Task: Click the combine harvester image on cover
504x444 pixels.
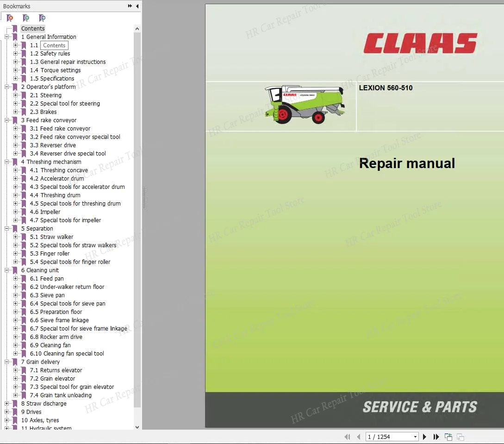Action: (x=305, y=104)
